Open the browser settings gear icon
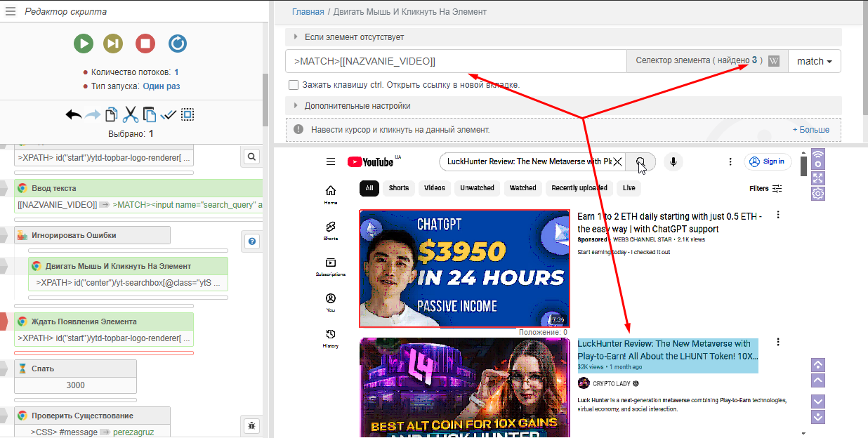The width and height of the screenshot is (868, 438). pos(818,194)
